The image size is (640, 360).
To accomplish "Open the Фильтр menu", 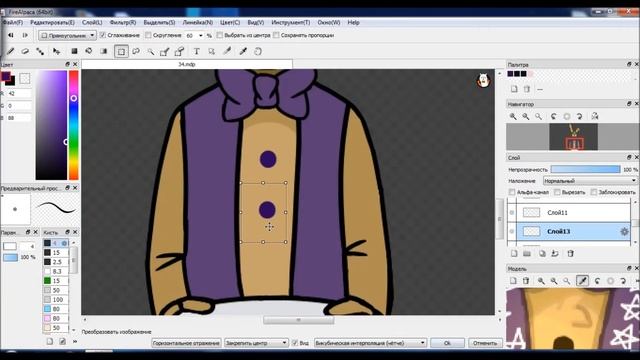I will coord(123,22).
